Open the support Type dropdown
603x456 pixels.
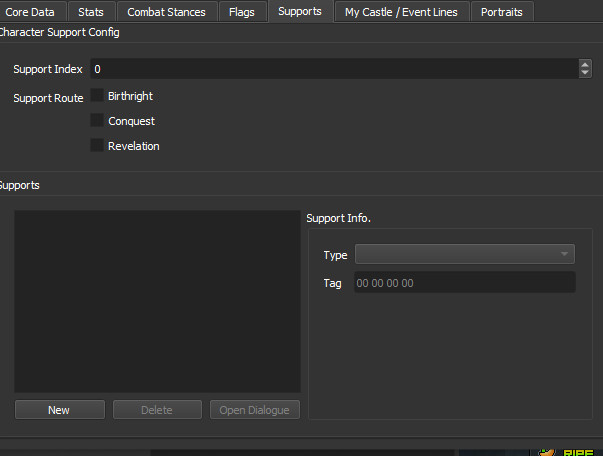[x=465, y=254]
